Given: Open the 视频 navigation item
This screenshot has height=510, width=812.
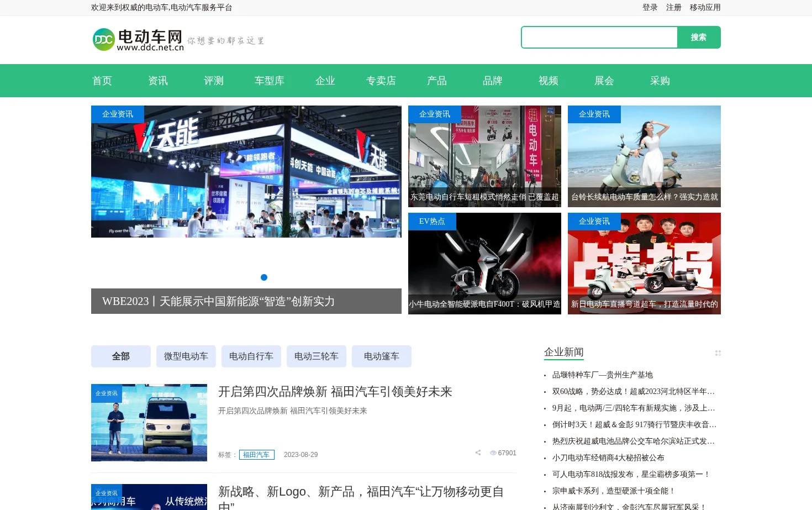Looking at the screenshot, I should click(549, 81).
